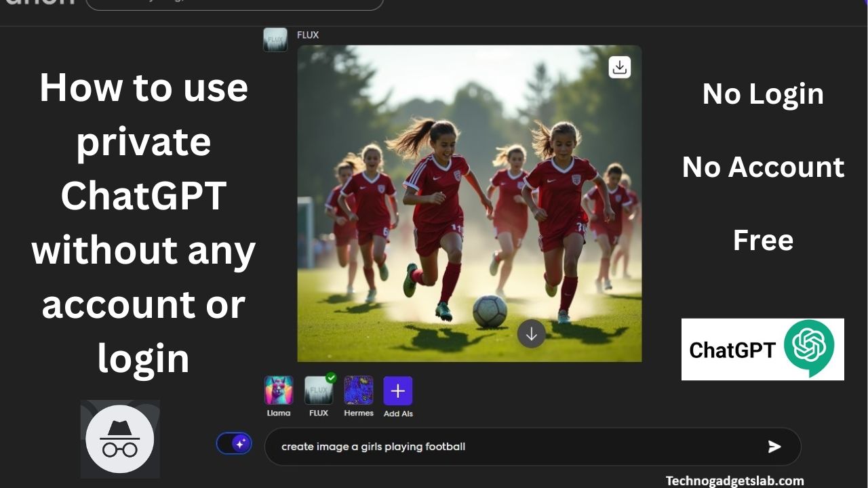The width and height of the screenshot is (868, 488).
Task: Click the search bar at the top
Action: pyautogui.click(x=235, y=5)
